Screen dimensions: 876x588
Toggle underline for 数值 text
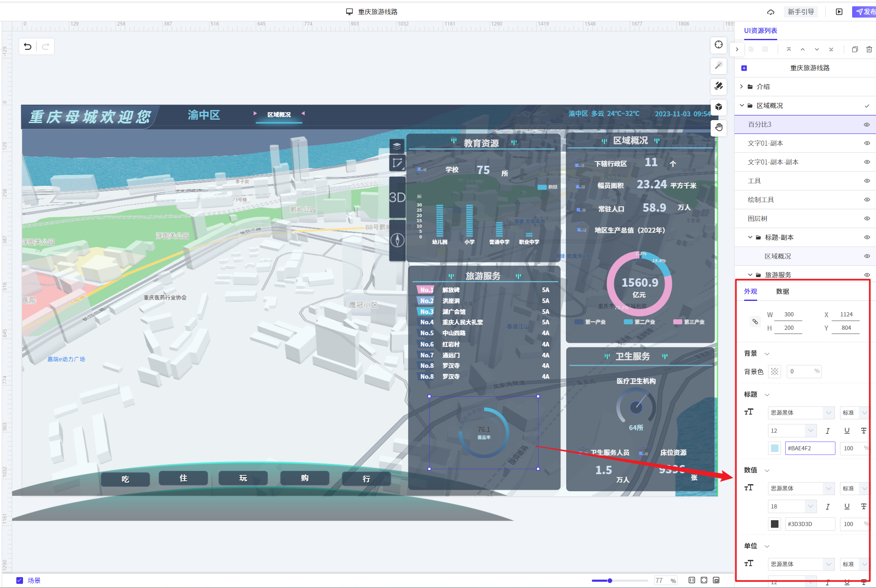click(847, 506)
